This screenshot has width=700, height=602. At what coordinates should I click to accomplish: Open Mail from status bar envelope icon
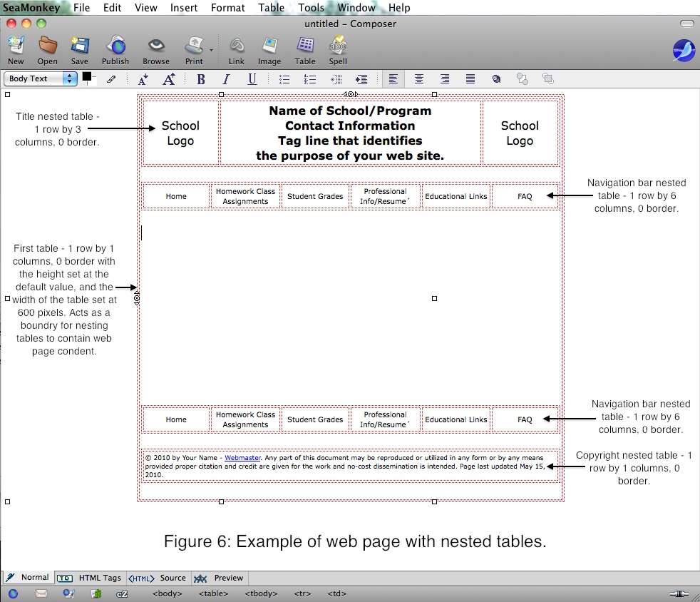[41, 593]
